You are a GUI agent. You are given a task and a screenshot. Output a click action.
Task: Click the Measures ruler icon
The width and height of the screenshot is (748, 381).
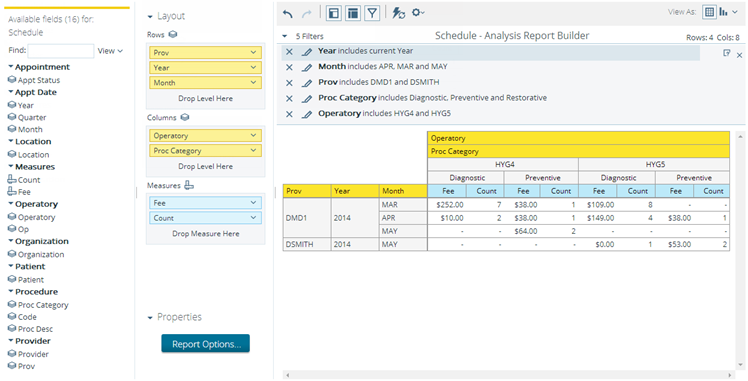coord(189,185)
